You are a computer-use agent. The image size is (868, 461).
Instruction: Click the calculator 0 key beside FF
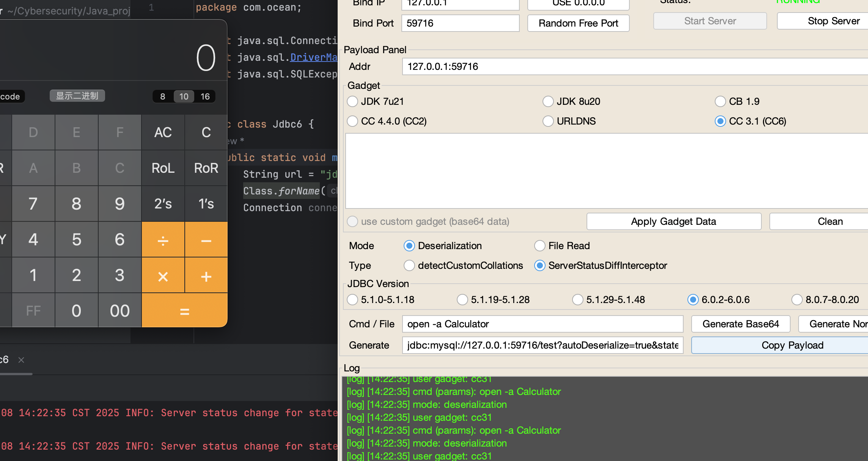[x=77, y=311]
